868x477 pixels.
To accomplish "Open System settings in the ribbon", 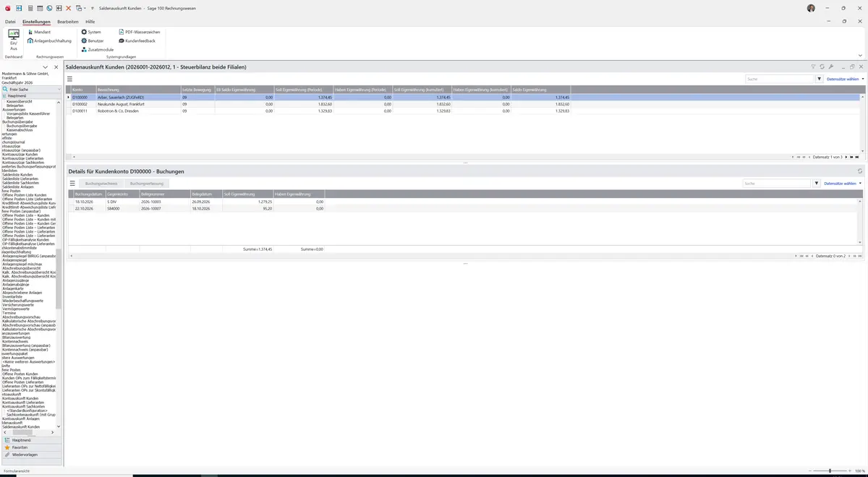I will click(91, 32).
